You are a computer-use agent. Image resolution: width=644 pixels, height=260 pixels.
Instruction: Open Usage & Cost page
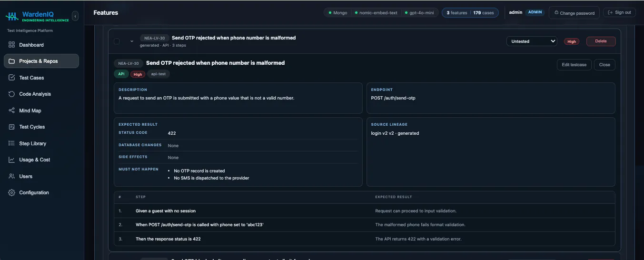(x=41, y=160)
